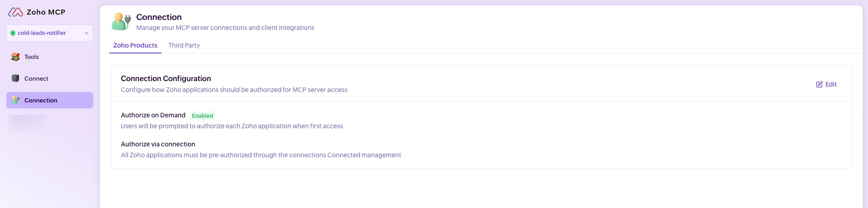Open the cold-leads-notifier server name selector
This screenshot has width=868, height=208.
pyautogui.click(x=42, y=33)
